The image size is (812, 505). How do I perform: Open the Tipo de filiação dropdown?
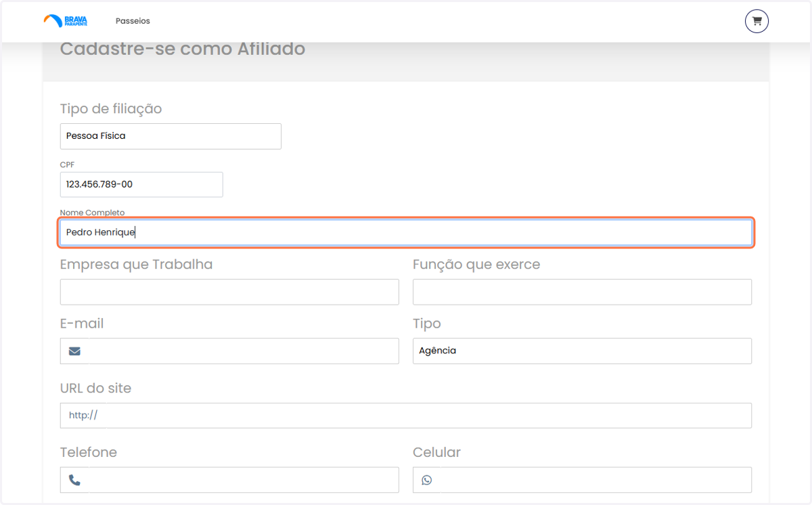click(x=171, y=136)
